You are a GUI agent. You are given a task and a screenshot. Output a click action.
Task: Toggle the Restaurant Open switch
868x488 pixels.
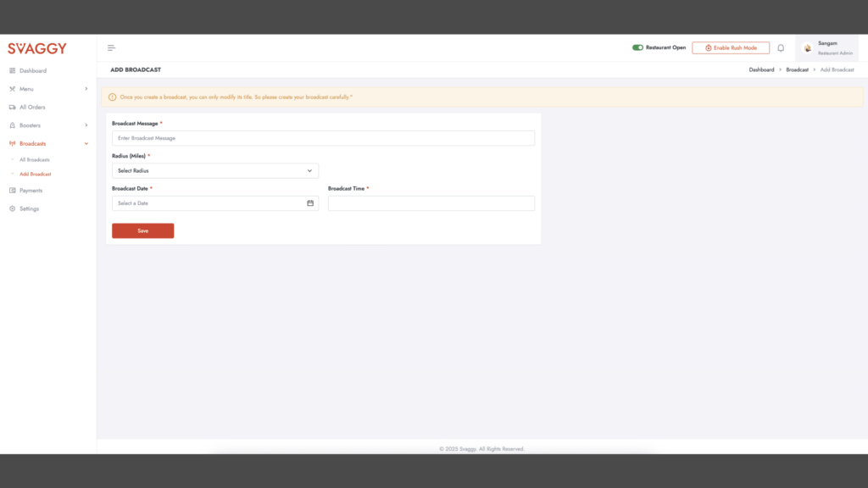coord(637,48)
